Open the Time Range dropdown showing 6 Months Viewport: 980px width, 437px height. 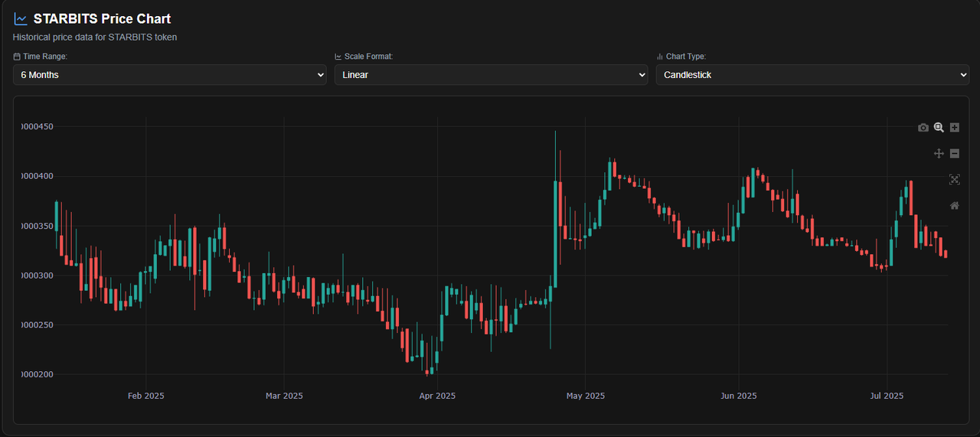(170, 75)
